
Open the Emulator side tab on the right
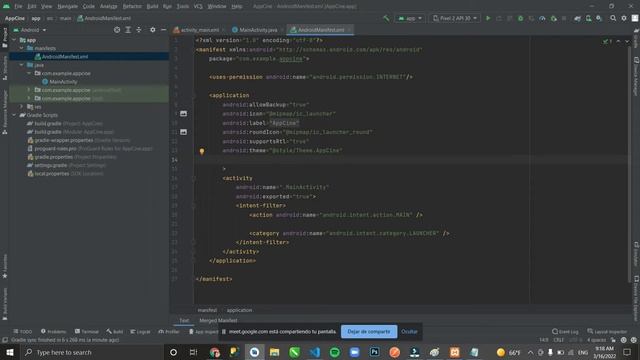(636, 253)
